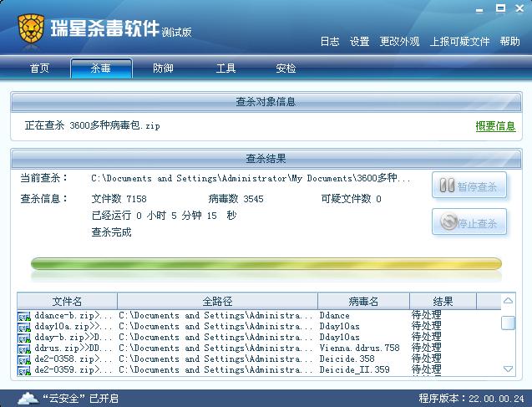Click the file icon for de2-0359.zip row

tap(24, 371)
